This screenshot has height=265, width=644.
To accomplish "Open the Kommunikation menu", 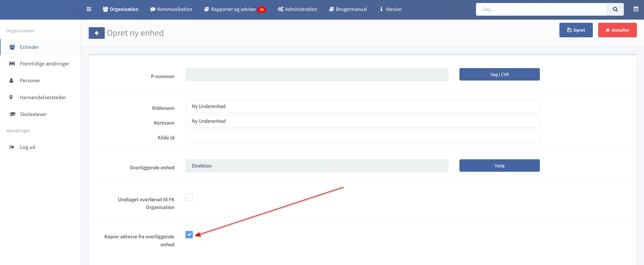I will coord(171,9).
